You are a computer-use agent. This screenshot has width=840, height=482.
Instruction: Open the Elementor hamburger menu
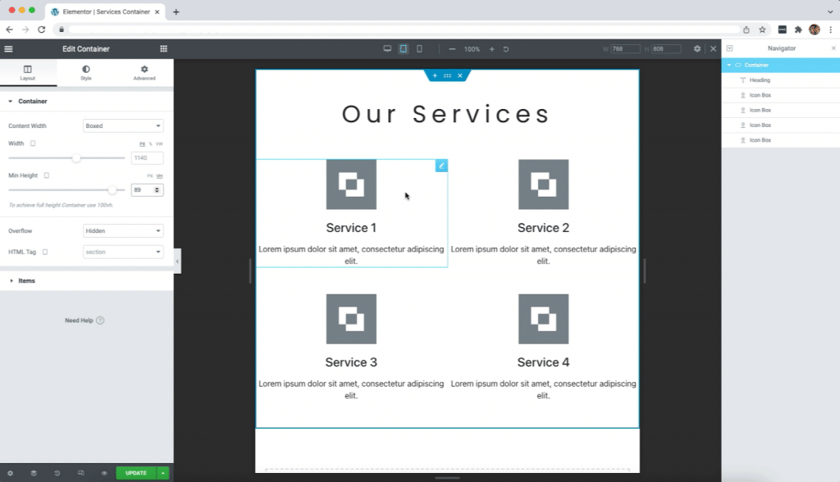9,48
